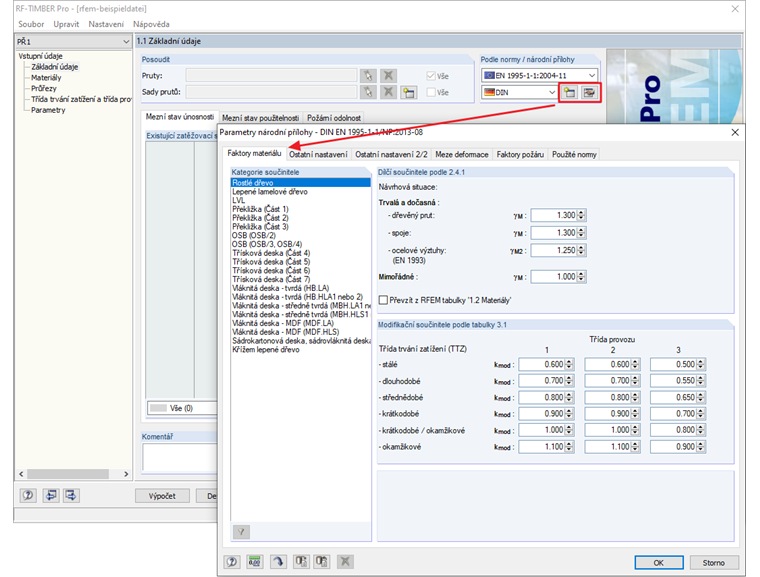Select LVL category in list
Screen dimensions: 760x577
point(301,200)
